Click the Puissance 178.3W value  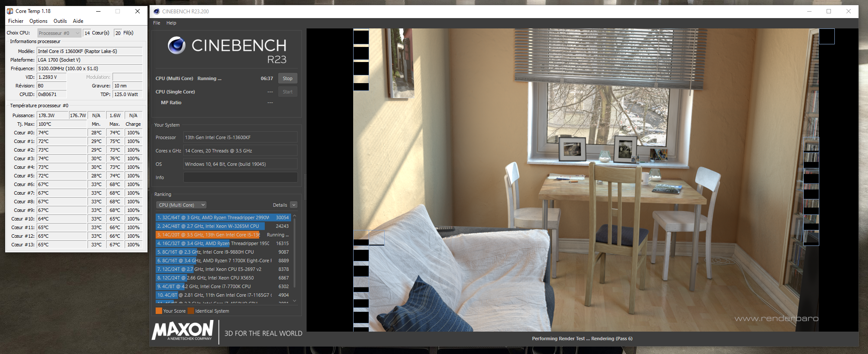coord(53,115)
